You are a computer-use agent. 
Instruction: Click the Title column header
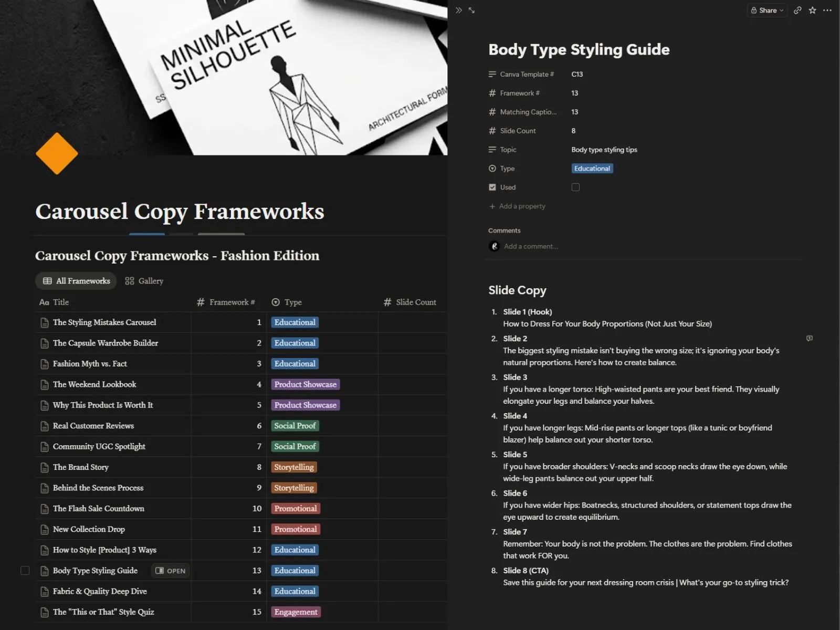[54, 302]
